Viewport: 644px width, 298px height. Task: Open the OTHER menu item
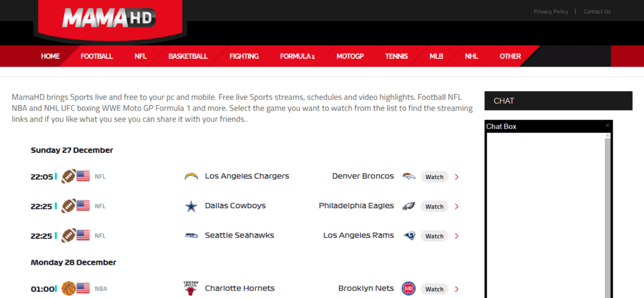coord(510,56)
